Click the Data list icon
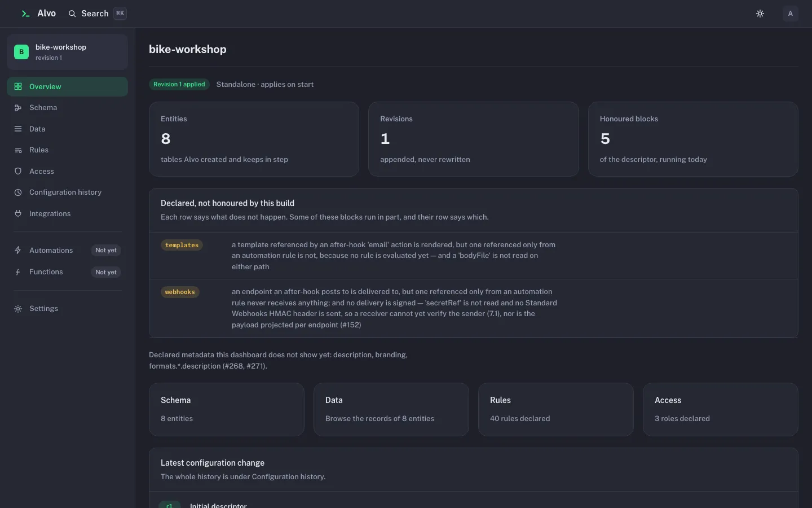This screenshot has height=508, width=812. 18,129
